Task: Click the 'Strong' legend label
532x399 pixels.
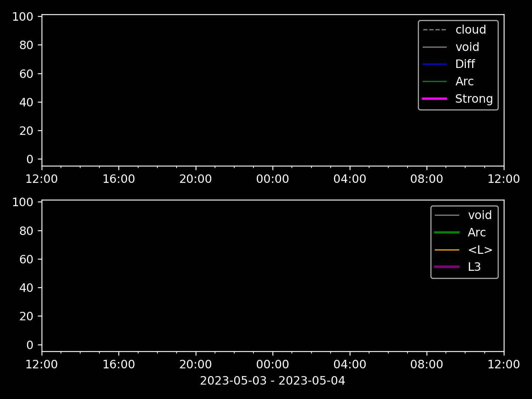Action: click(474, 99)
